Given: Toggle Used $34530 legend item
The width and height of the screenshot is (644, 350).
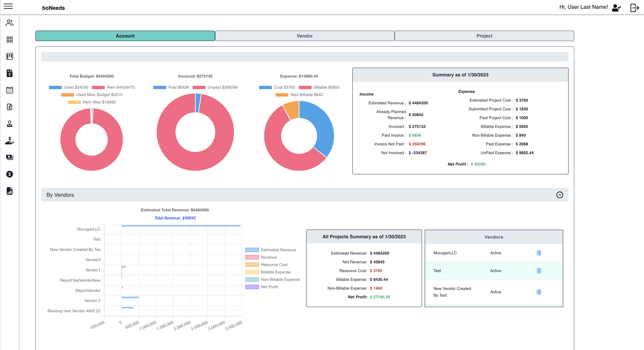Looking at the screenshot, I should 69,87.
